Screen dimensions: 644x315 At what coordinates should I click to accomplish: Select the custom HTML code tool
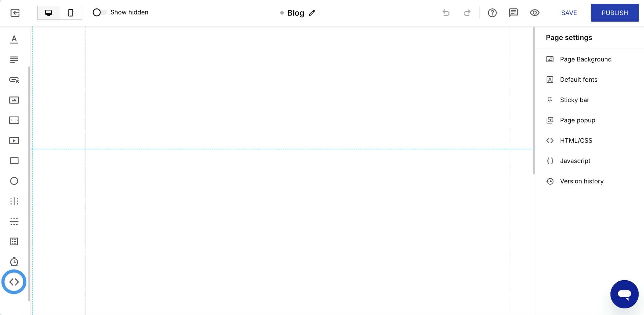pos(14,282)
